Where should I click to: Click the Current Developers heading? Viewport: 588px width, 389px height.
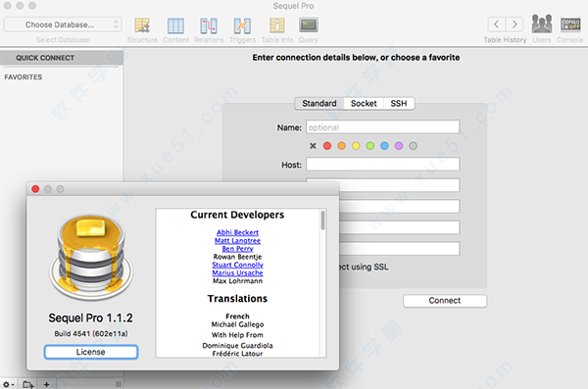tap(237, 215)
